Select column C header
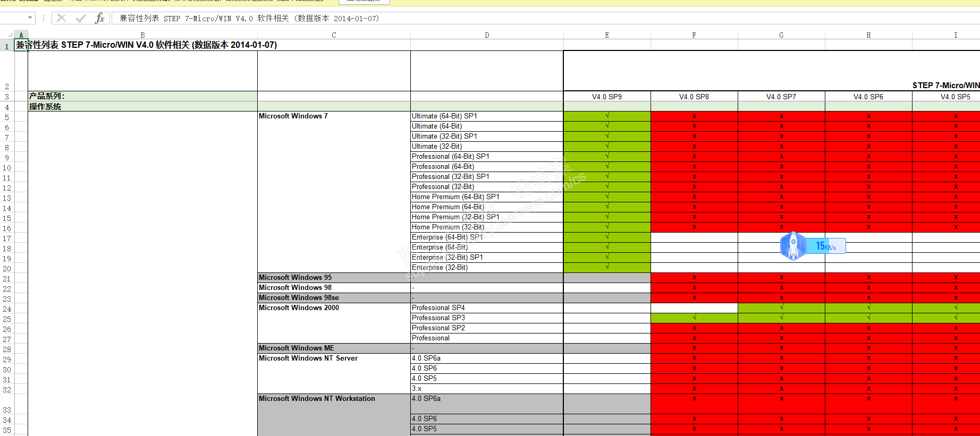Screen dimensions: 980x436 334,35
